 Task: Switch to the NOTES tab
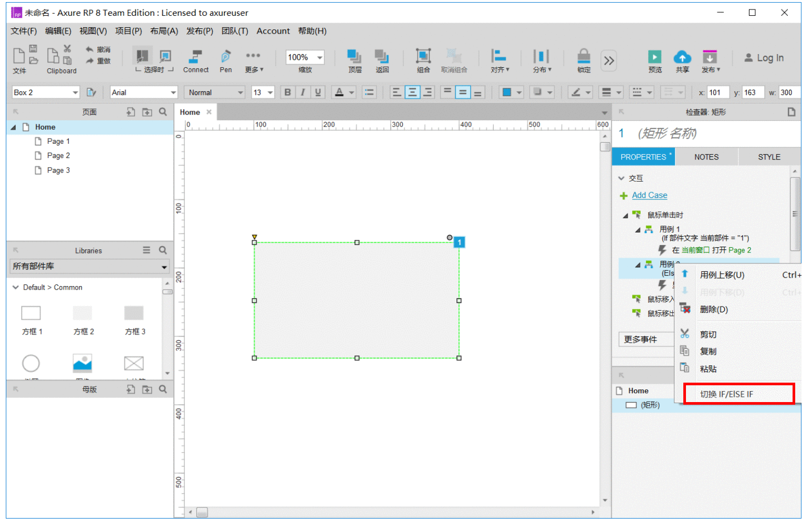point(706,157)
